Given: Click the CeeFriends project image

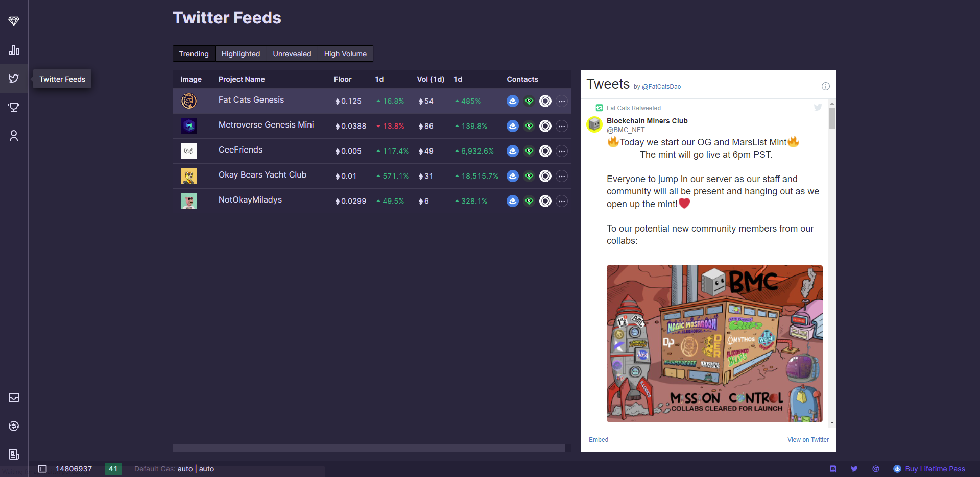Looking at the screenshot, I should pyautogui.click(x=189, y=151).
